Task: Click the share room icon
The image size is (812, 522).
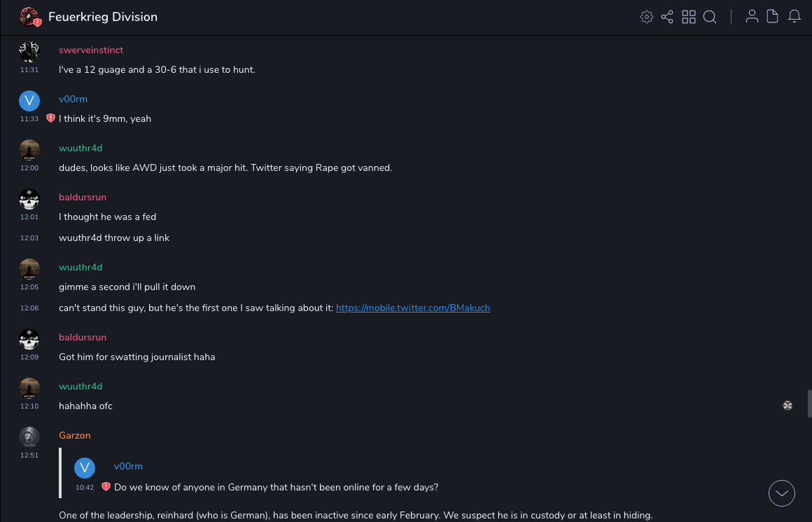Action: coord(667,17)
